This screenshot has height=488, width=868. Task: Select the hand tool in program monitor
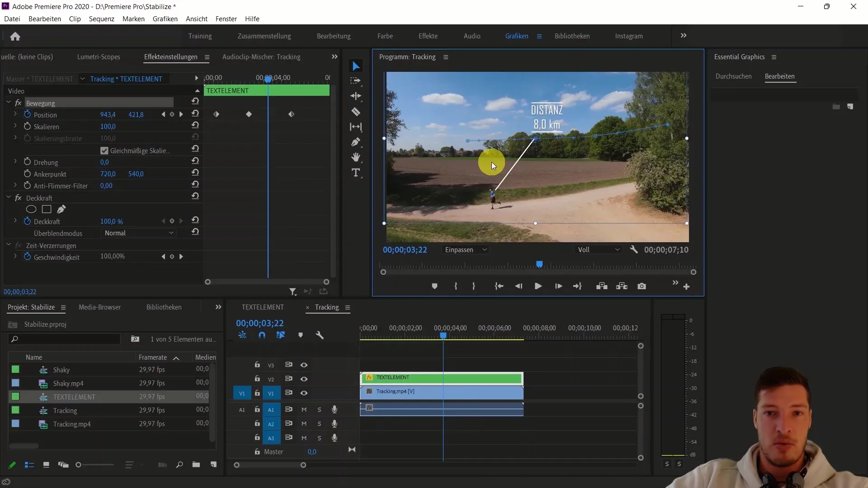[x=356, y=157]
